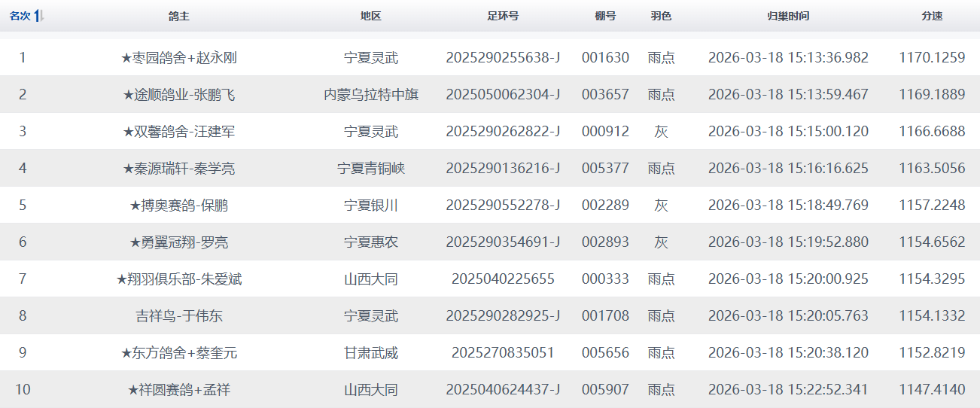This screenshot has width=980, height=408.
Task: Click the 棚号 column header
Action: (x=605, y=16)
